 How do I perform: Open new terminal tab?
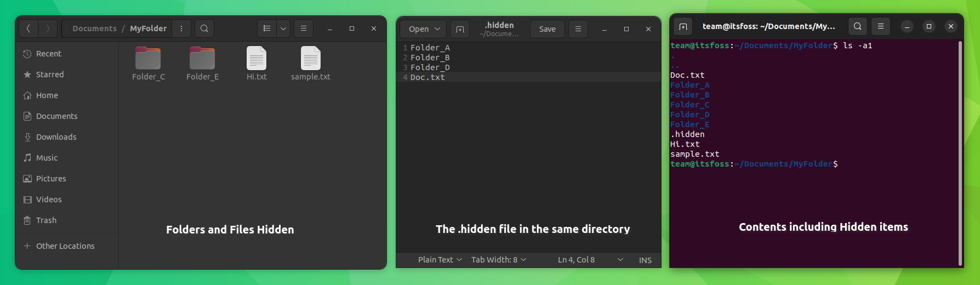click(683, 26)
